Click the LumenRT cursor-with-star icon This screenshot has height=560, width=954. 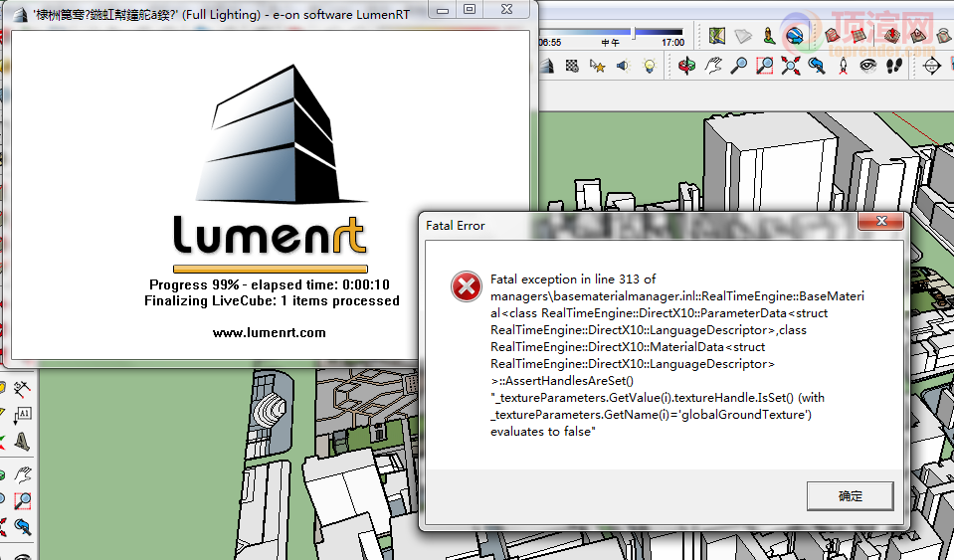click(x=598, y=65)
